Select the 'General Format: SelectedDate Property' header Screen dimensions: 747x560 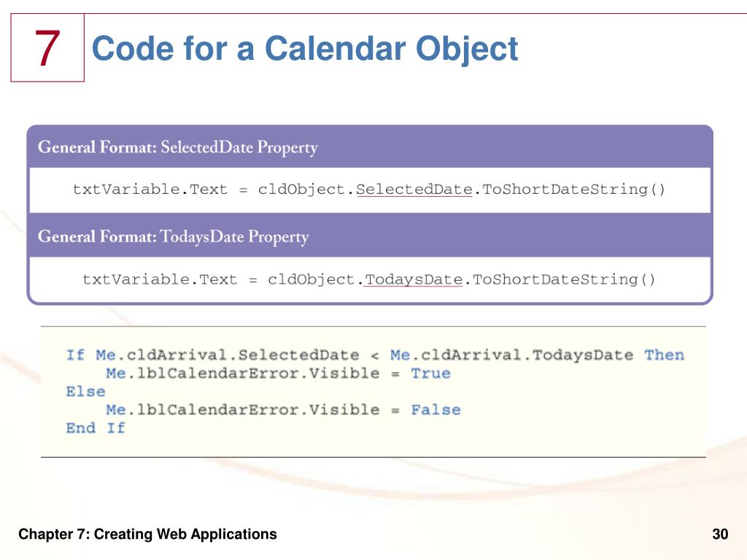coord(178,148)
